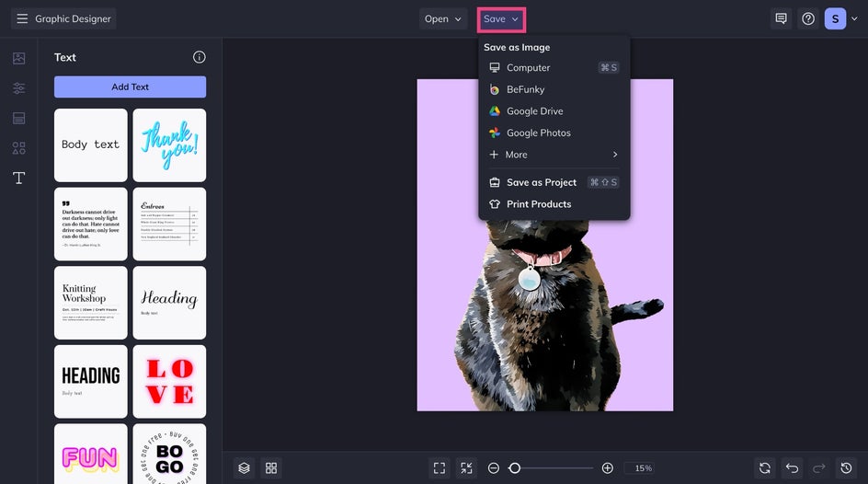Open the grid view icon in bottom bar
The height and width of the screenshot is (484, 868).
(x=271, y=468)
